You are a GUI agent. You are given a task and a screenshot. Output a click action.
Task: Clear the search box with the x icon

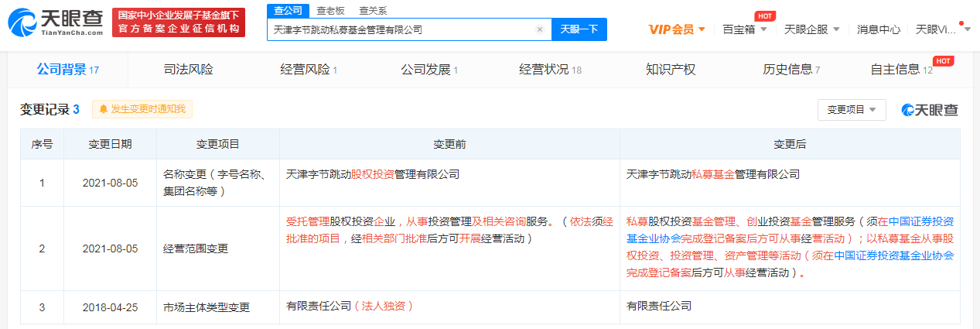(540, 29)
